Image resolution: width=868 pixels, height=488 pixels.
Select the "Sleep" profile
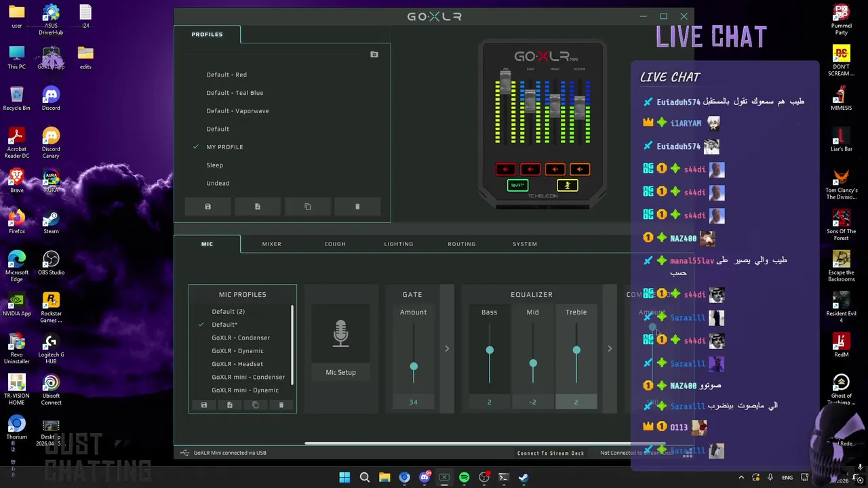coord(214,165)
